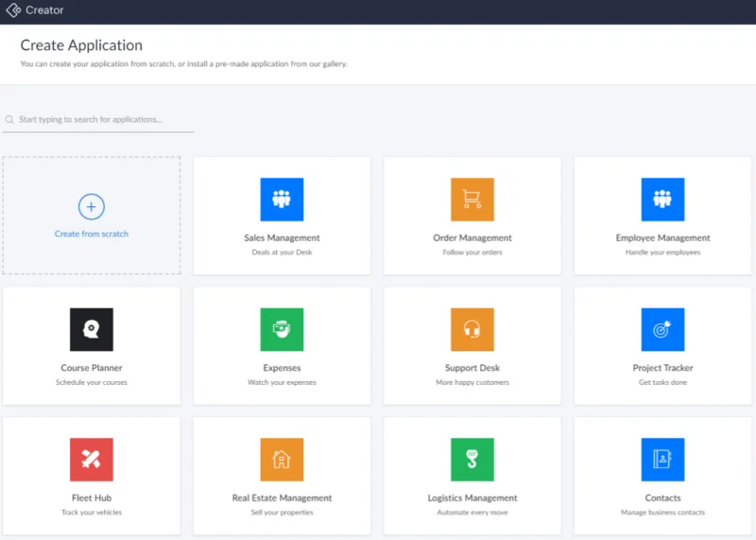Select the Fleet Hub red tools icon
Viewport: 756px width, 540px height.
coord(92,460)
